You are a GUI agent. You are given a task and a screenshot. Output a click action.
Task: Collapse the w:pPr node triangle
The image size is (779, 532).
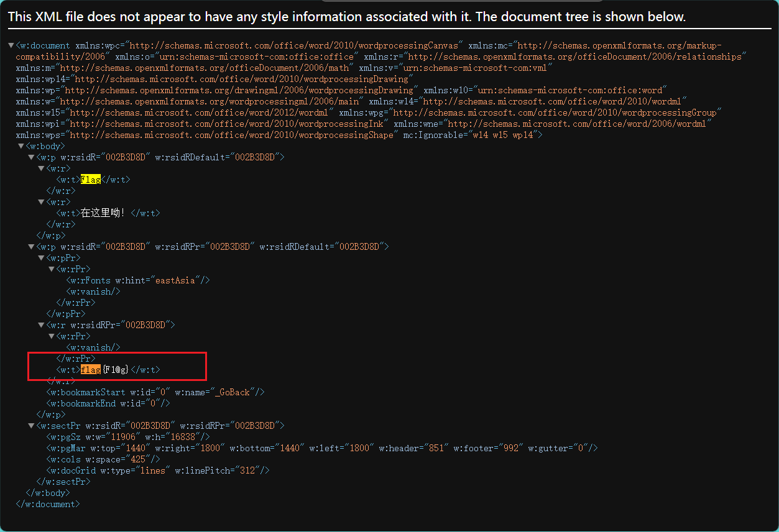(41, 258)
